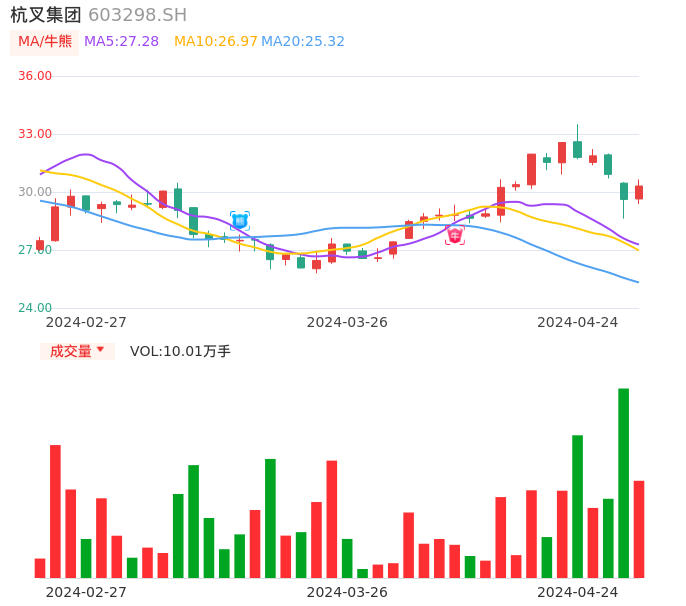The image size is (686, 606).
Task: Click the 2024-03-26 date label under price chart
Action: coord(347,322)
